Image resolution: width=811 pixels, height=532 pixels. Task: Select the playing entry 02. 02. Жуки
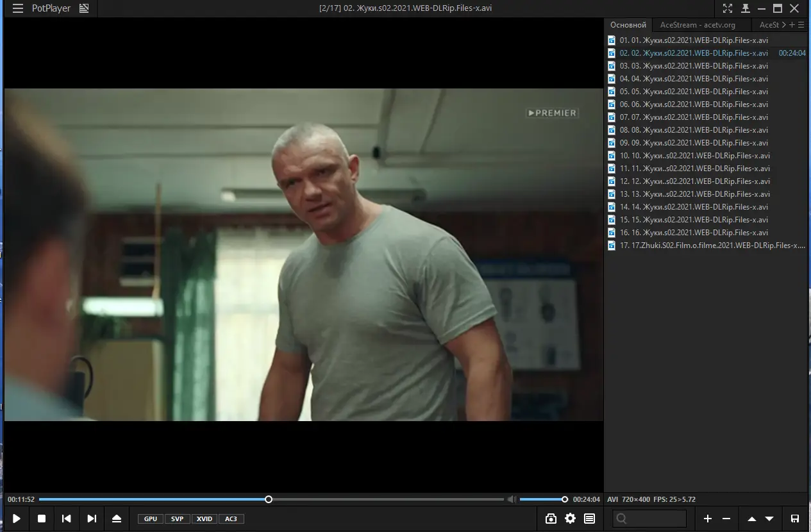point(706,53)
